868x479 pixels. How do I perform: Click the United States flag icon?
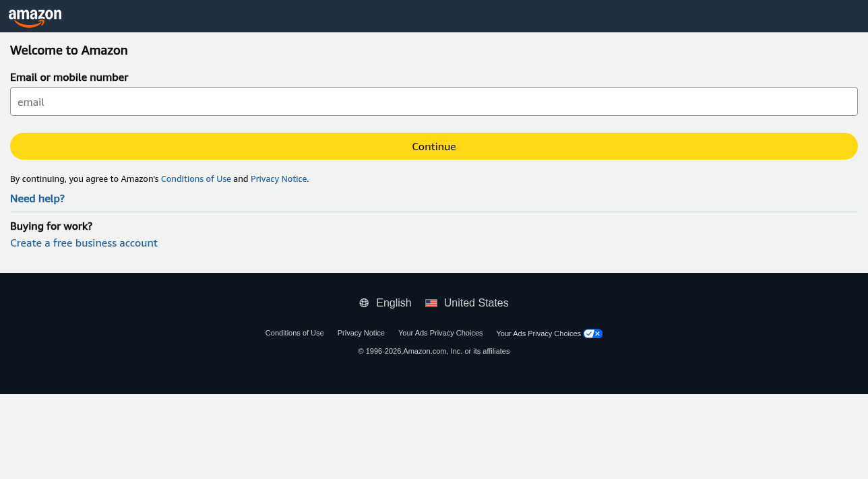pyautogui.click(x=431, y=303)
